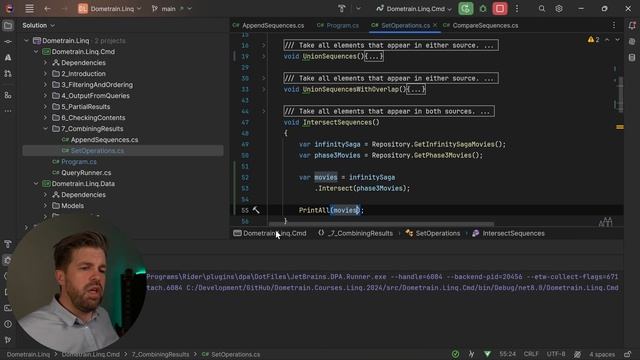
Task: Select the Models folder
Action: 72,206
